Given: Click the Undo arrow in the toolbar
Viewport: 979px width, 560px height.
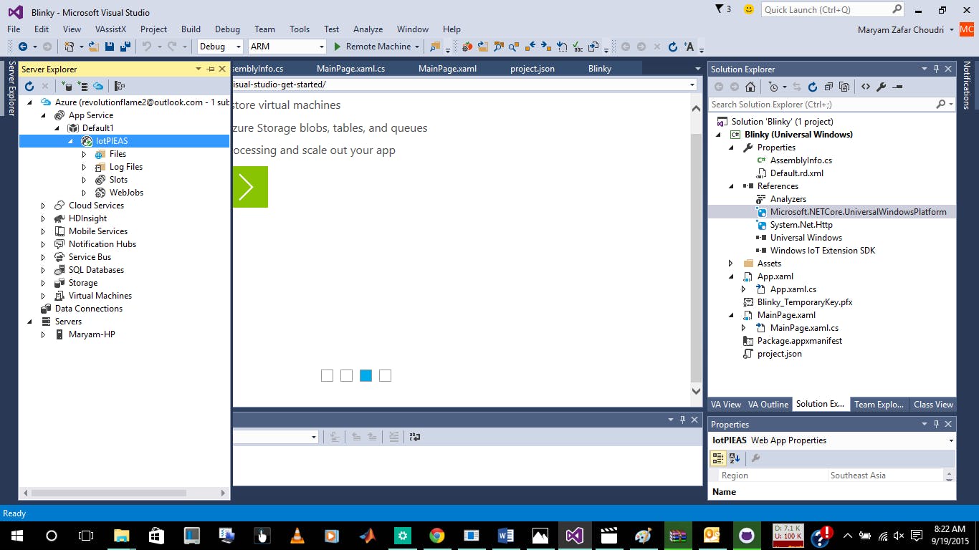Looking at the screenshot, I should pos(147,47).
